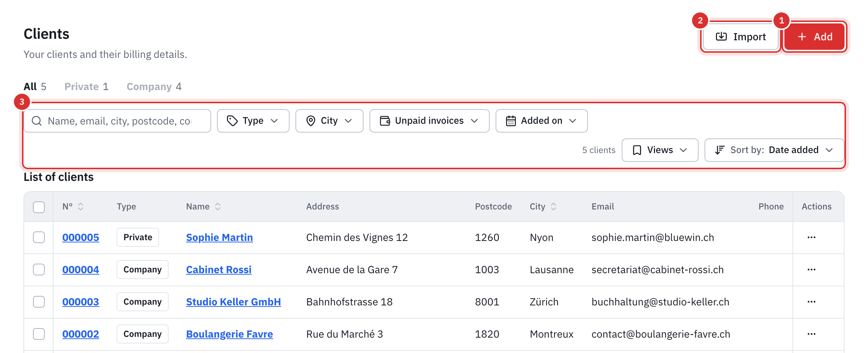Open Cabinet Rossi client page
This screenshot has width=868, height=353.
[219, 270]
